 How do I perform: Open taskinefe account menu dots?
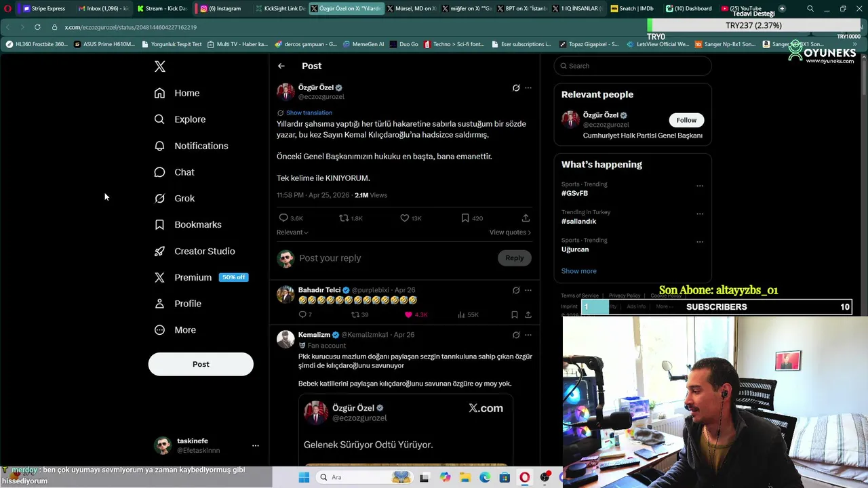256,445
